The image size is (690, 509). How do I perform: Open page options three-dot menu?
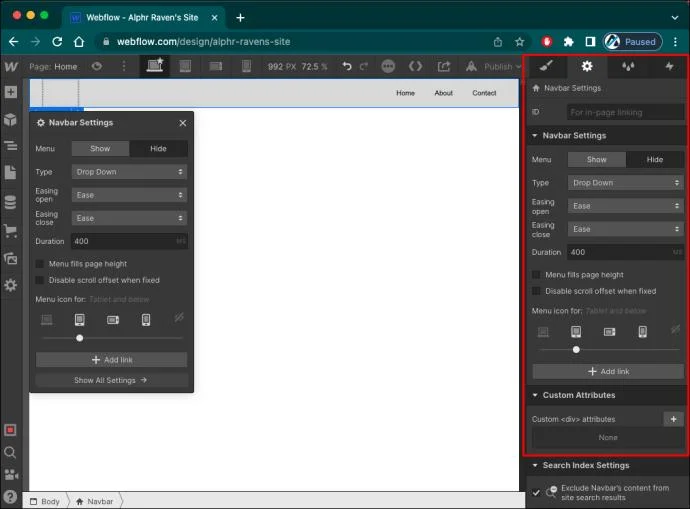pos(124,66)
